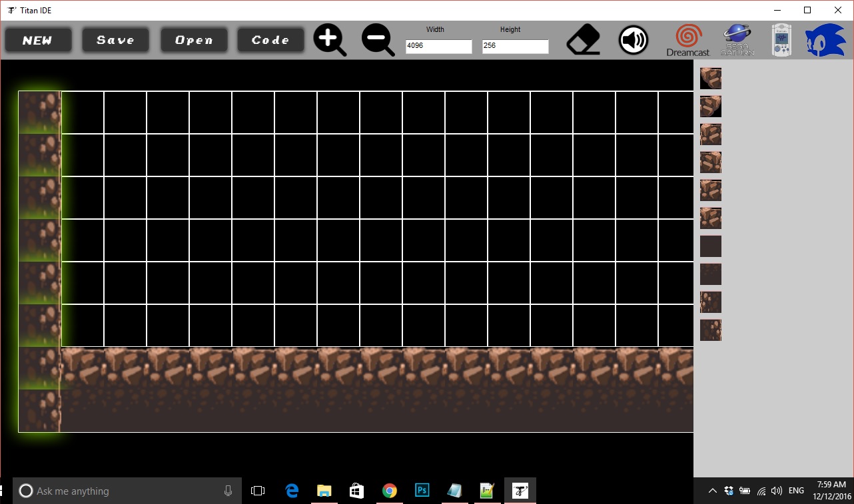
Task: Select the Eraser tool
Action: tap(584, 40)
